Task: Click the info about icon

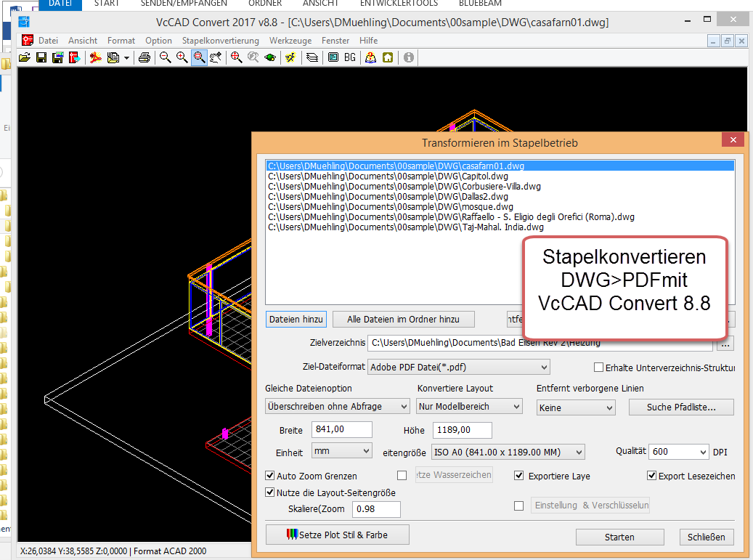Action: coord(409,57)
